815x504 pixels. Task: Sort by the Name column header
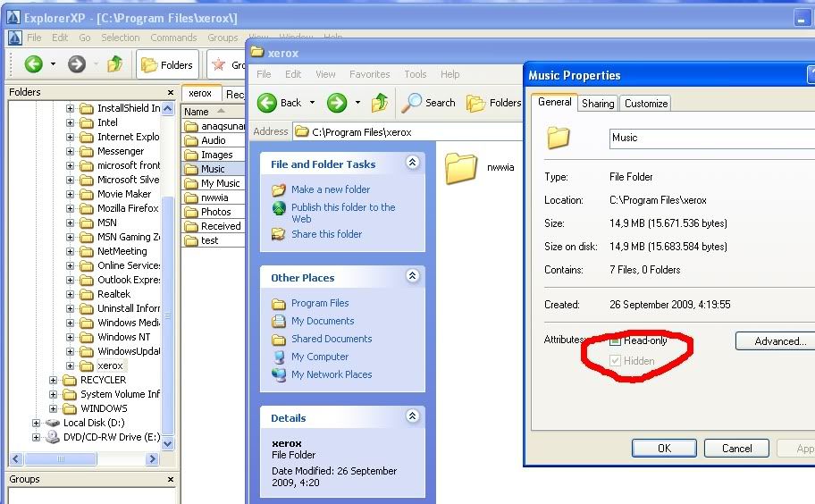point(213,112)
